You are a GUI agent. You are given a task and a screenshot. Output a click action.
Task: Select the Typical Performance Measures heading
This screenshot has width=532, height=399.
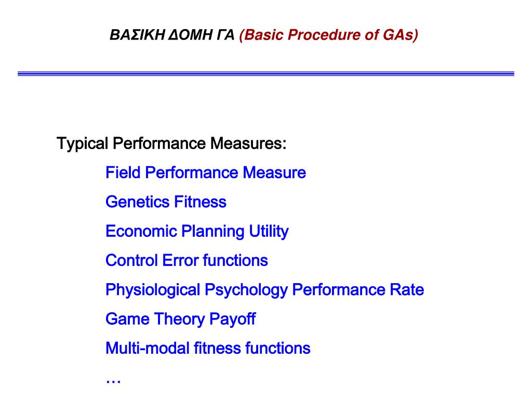[x=171, y=143]
